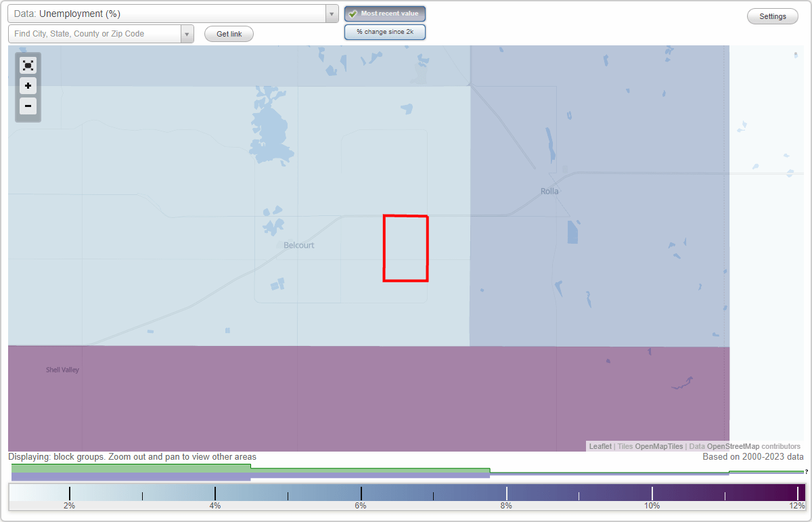Screen dimensions: 812x522
Task: Open the OpenStreetMap attribution link
Action: coord(733,446)
